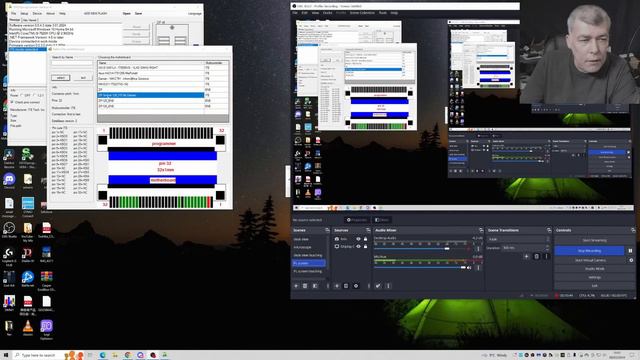Open the scene transition type dropdown
The height and width of the screenshot is (360, 640).
point(518,239)
